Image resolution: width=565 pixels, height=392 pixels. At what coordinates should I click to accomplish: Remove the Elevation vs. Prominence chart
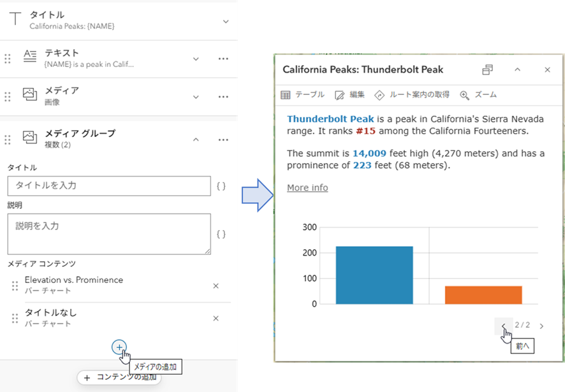216,286
